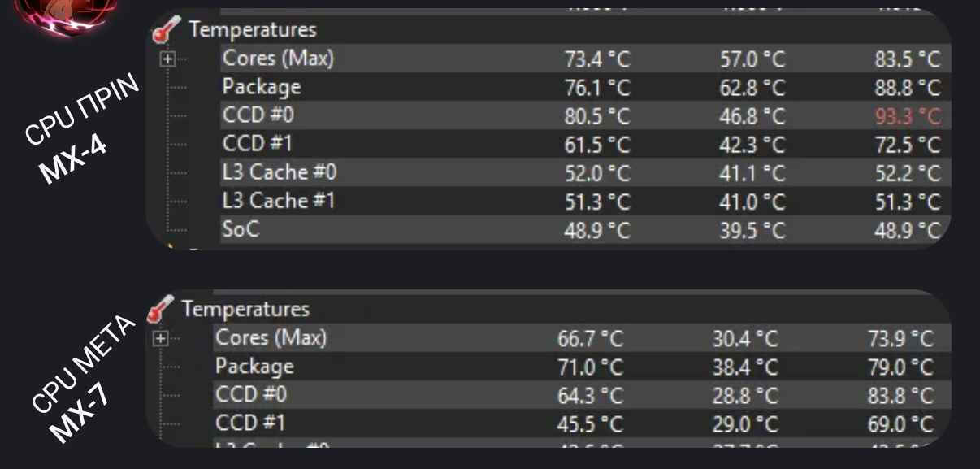Expand the Cores (Max) row in MX-4 panel
Image resolution: width=980 pixels, height=469 pixels.
[x=167, y=59]
